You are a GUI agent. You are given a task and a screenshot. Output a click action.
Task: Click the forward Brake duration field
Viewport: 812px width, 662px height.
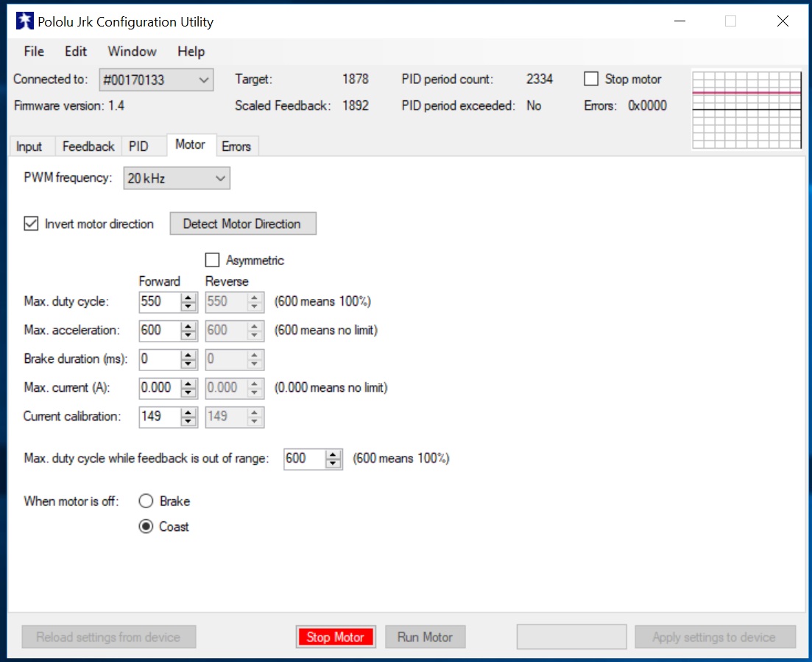coord(160,359)
